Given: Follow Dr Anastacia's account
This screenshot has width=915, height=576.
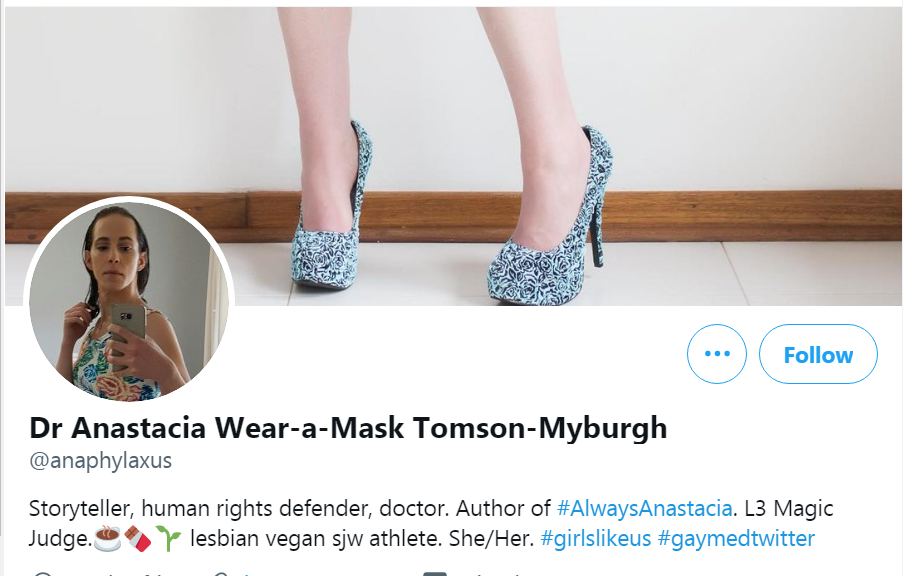Looking at the screenshot, I should [x=818, y=354].
